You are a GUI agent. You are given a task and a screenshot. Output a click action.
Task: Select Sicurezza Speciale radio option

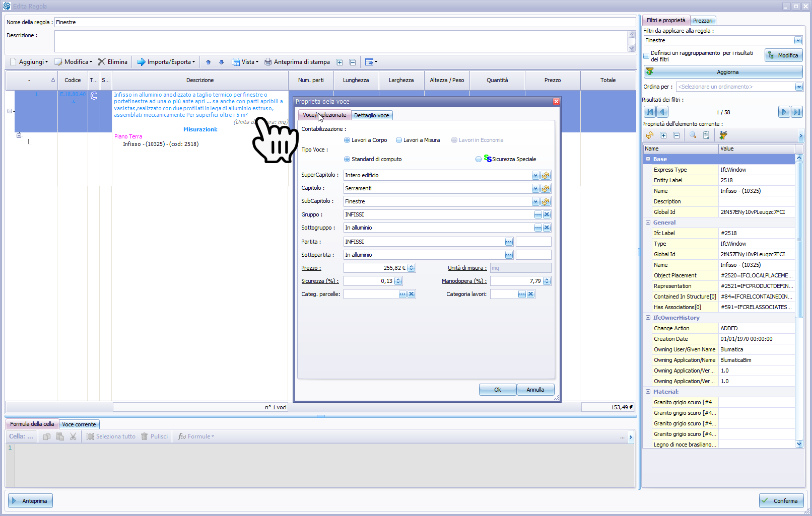[x=479, y=159]
